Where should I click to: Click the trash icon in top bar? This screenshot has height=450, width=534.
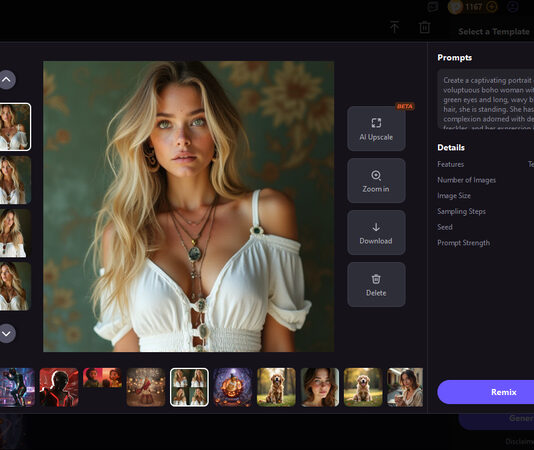[425, 27]
